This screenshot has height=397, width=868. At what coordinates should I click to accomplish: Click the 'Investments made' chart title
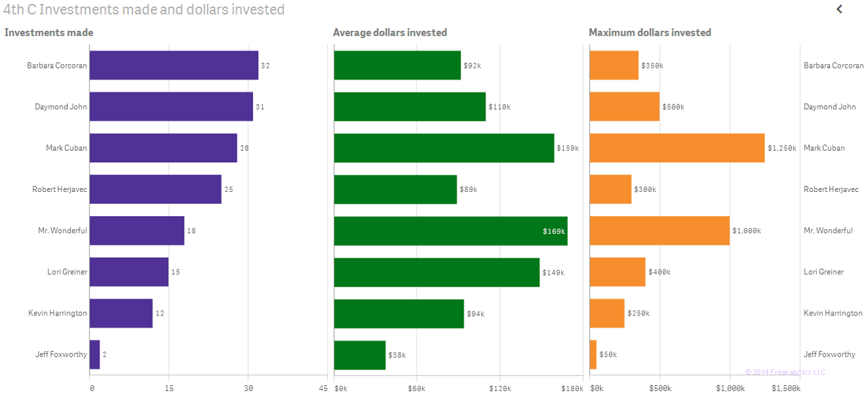[x=49, y=32]
